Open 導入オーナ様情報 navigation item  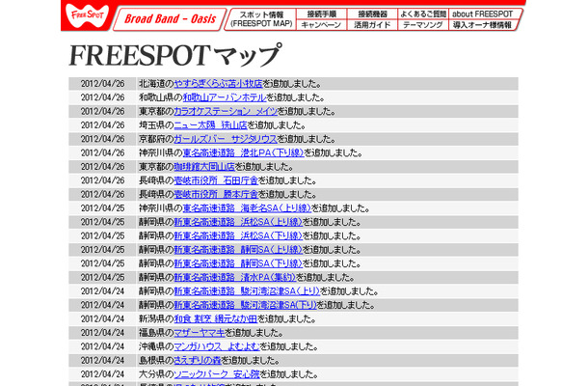[x=482, y=25]
